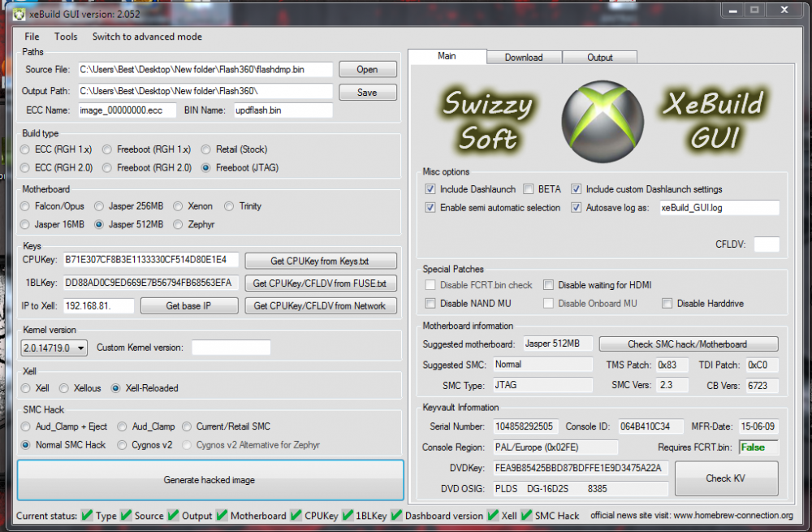Select Retail (Stock) build type

[x=235, y=149]
